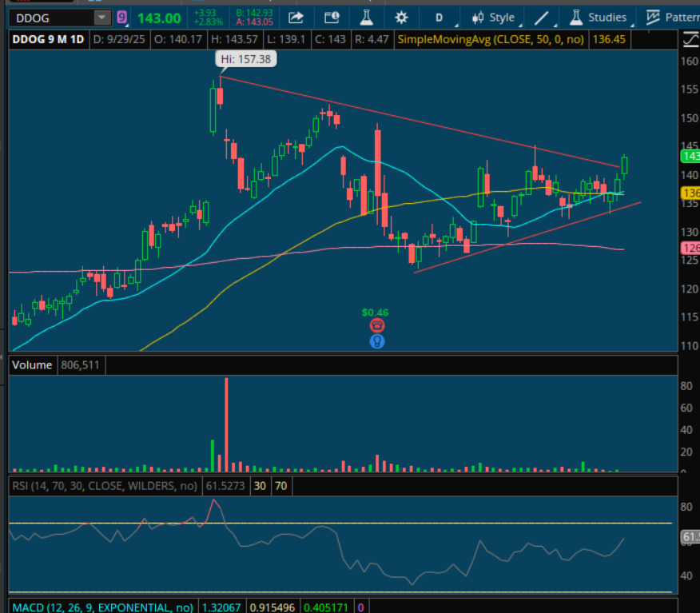Viewport: 700px width, 613px height.
Task: Click the chart mode icon at top right
Action: (690, 41)
